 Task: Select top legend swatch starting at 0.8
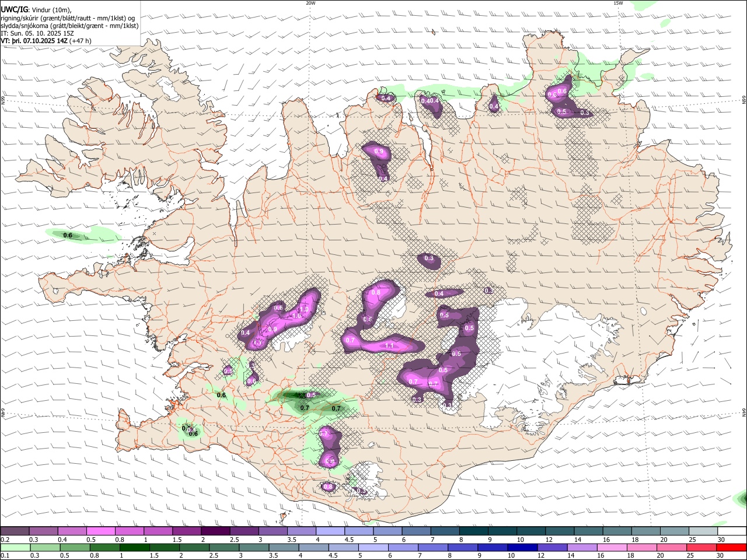click(x=129, y=531)
